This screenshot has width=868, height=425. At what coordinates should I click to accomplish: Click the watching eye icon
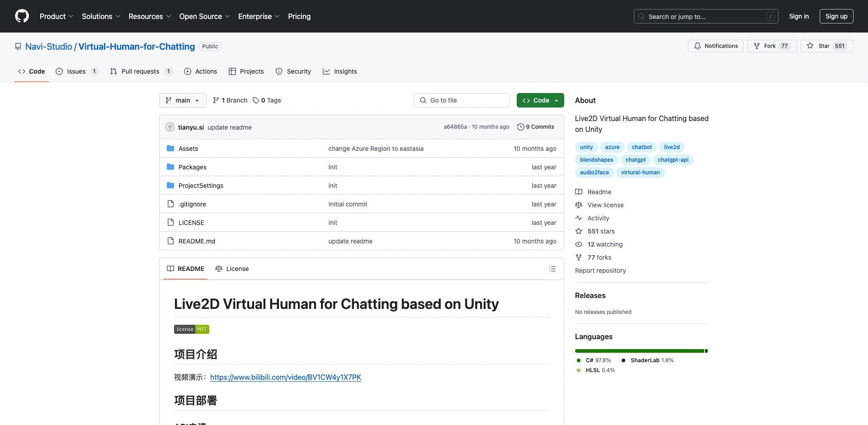click(x=579, y=244)
